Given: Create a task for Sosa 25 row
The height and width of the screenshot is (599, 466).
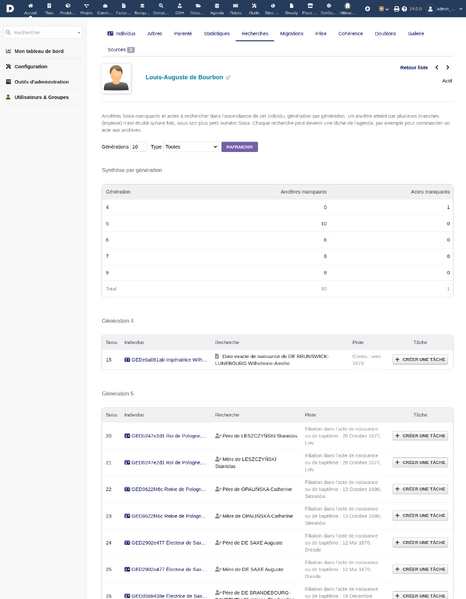Looking at the screenshot, I should 420,569.
